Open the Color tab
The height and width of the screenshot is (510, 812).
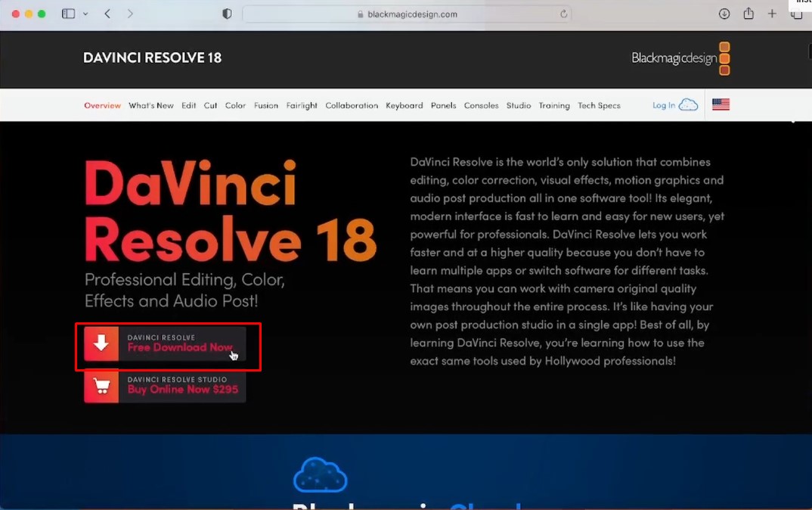[x=235, y=105]
